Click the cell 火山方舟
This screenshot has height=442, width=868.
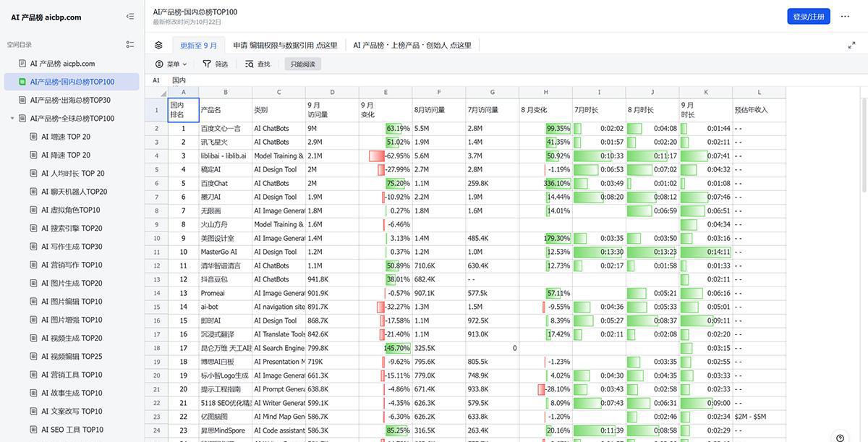(x=226, y=224)
